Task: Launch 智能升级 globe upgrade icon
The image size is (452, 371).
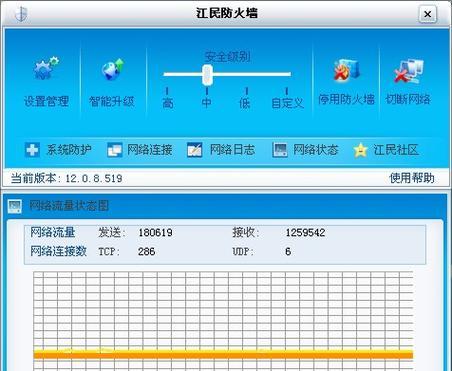Action: pyautogui.click(x=112, y=69)
